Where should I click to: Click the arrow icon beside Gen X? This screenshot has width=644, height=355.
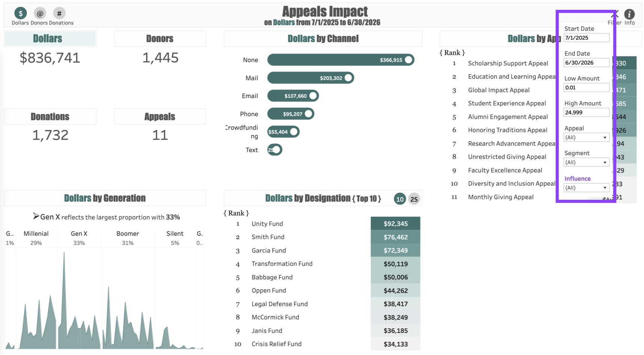36,216
